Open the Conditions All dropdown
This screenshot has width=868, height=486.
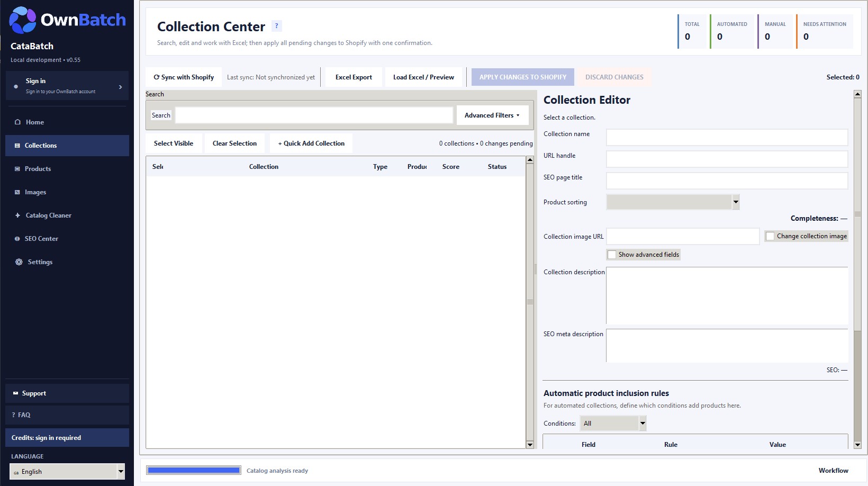pyautogui.click(x=613, y=424)
